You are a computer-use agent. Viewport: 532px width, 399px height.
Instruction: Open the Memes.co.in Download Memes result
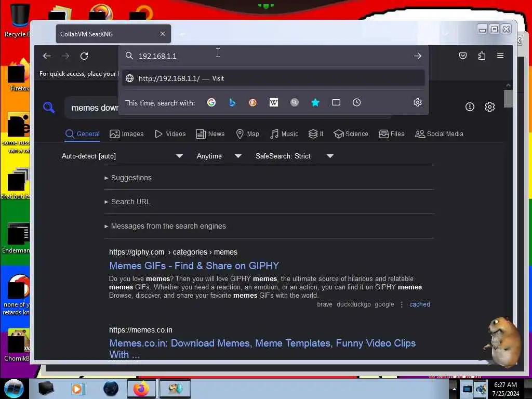(262, 349)
